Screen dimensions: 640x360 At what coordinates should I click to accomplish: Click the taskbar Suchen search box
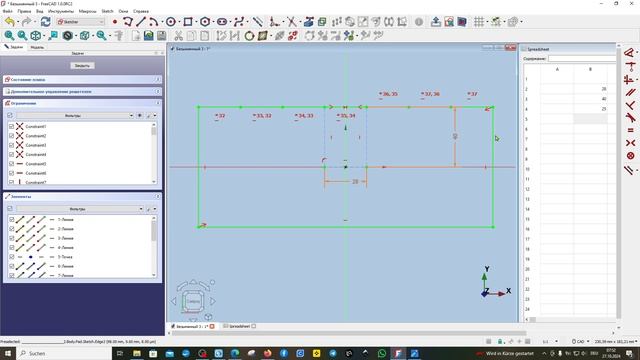[x=64, y=353]
